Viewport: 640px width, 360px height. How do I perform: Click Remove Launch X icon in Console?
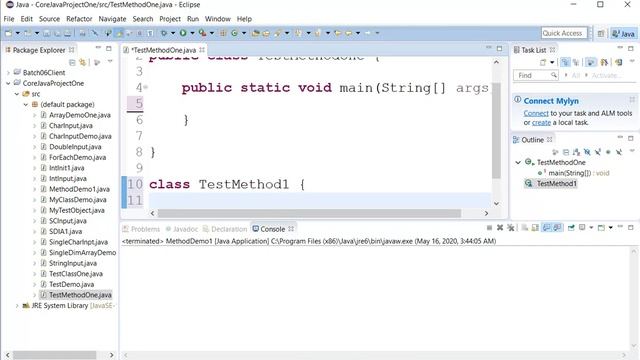(500, 228)
